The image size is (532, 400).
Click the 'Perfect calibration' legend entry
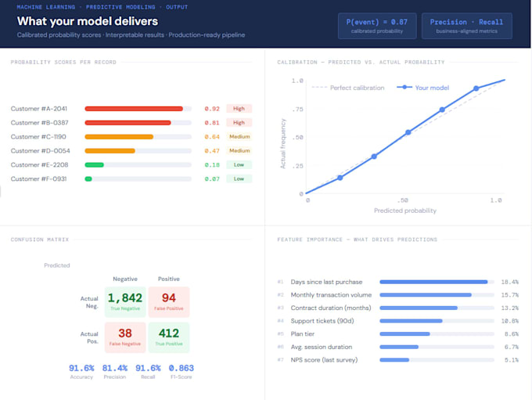pos(348,88)
